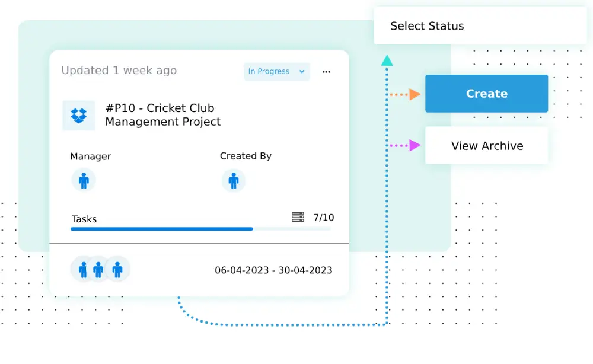593x364 pixels.
Task: Open the In Progress status dropdown
Action: (301, 71)
